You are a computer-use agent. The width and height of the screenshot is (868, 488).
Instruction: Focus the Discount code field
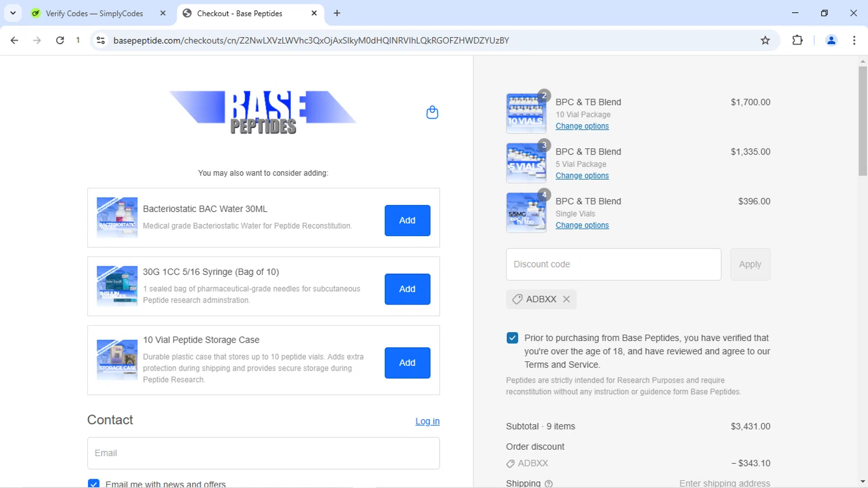click(613, 265)
